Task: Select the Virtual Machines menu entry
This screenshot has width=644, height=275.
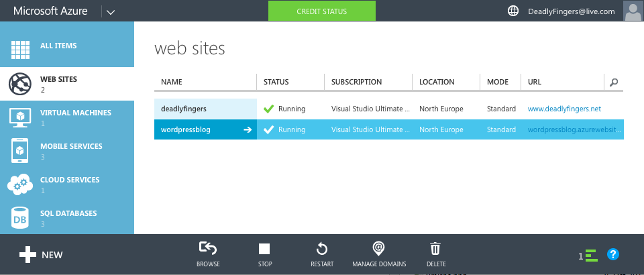Action: tap(67, 117)
